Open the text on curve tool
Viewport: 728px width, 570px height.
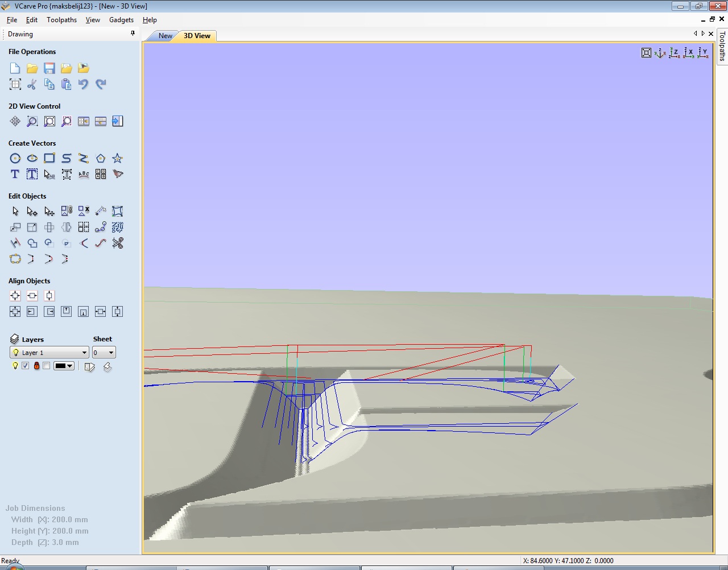pos(84,174)
